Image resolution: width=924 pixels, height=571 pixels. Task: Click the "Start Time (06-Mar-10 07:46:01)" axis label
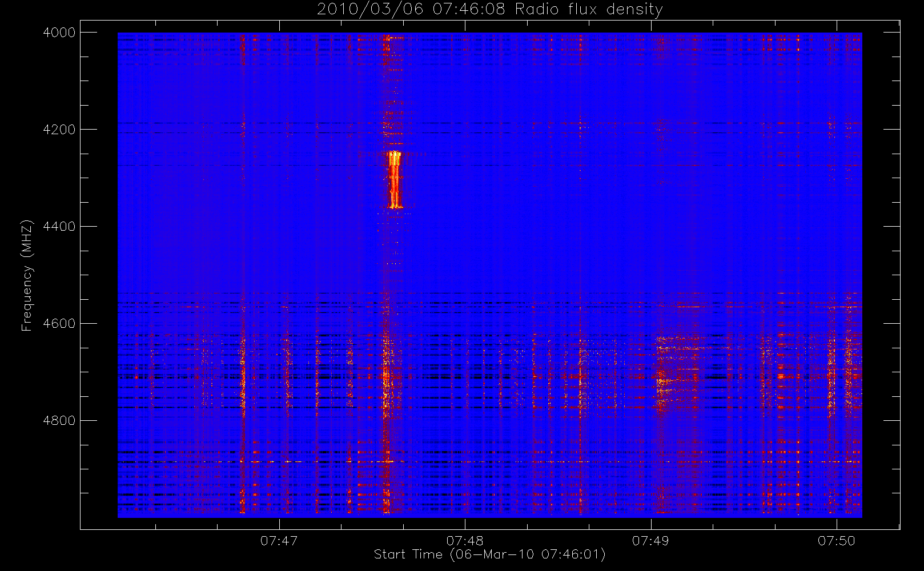point(489,554)
